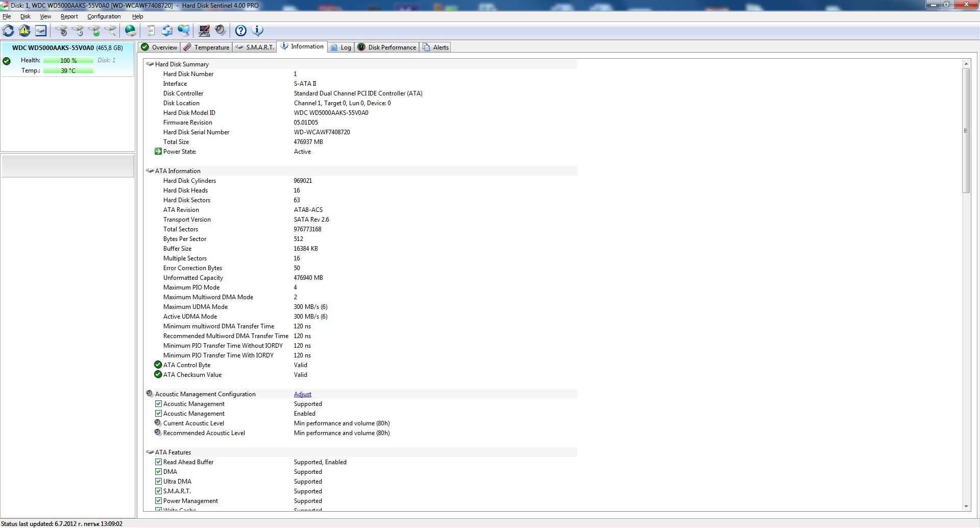Viewport: 980px width, 528px height.
Task: Click the Ultra DMA feature checkbox
Action: (158, 481)
